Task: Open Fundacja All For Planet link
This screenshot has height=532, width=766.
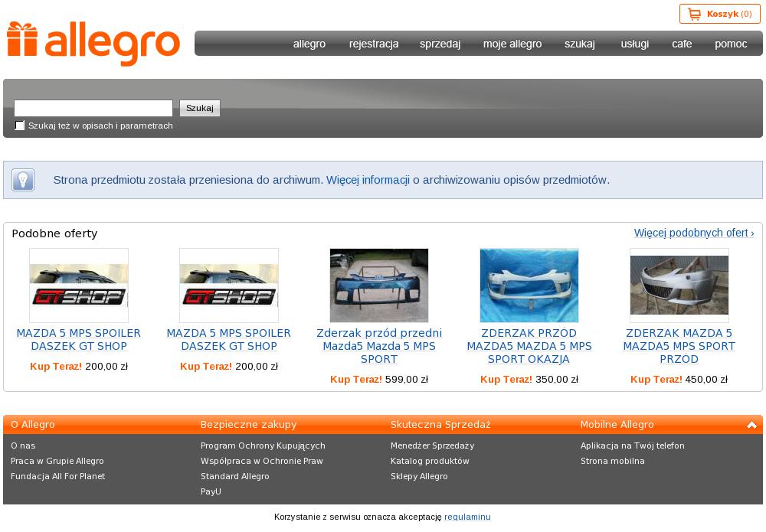Action: coord(57,476)
